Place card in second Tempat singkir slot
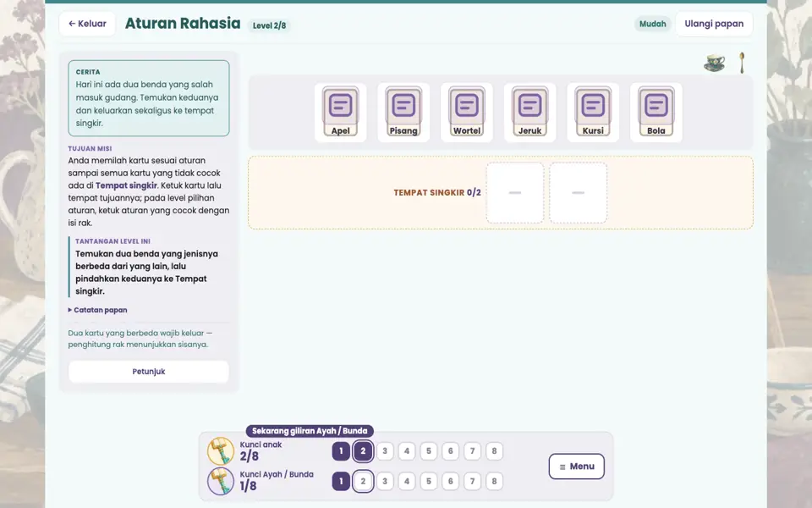812x508 pixels. coord(578,193)
